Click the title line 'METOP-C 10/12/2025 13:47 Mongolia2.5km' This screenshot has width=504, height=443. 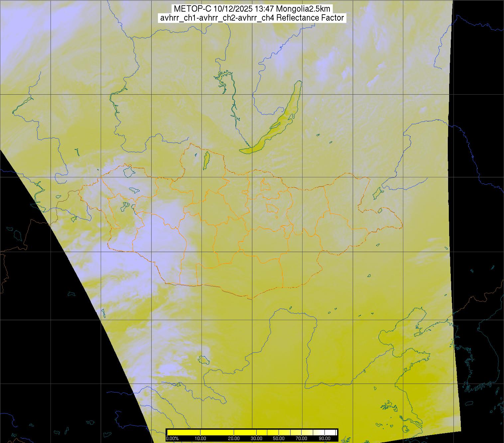click(x=252, y=9)
